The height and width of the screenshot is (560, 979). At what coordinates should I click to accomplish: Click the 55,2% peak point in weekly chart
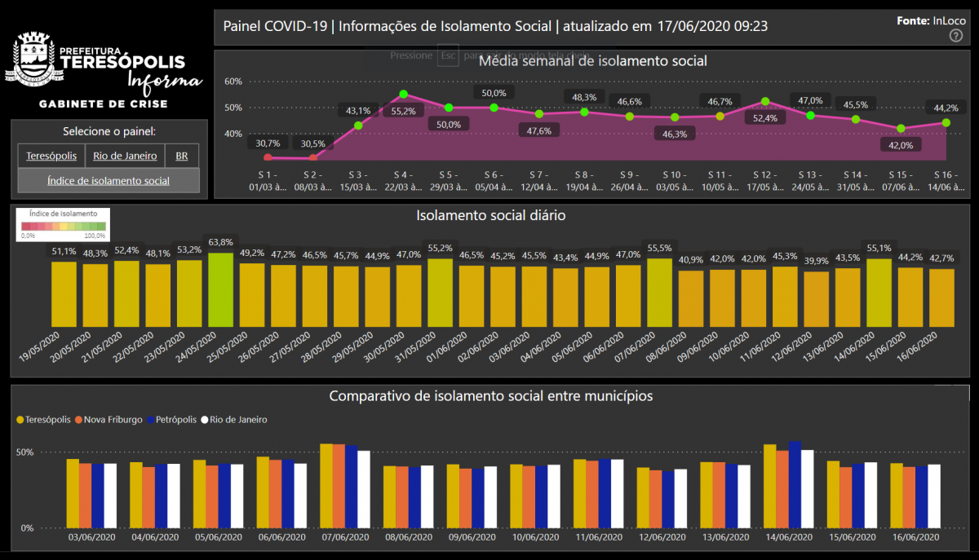tap(404, 95)
